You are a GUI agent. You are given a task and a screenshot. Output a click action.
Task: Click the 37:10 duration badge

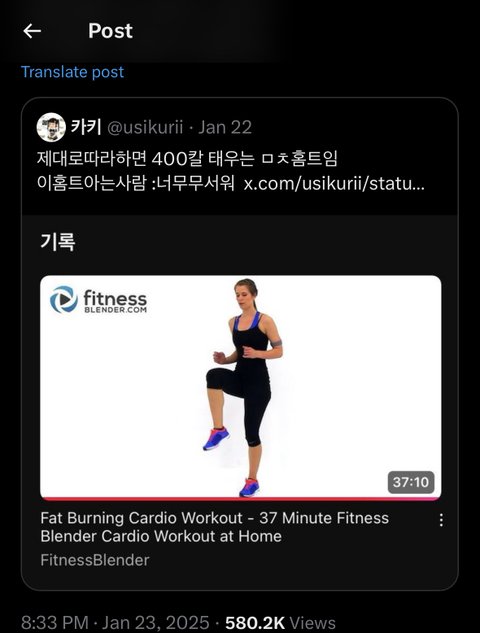click(x=411, y=482)
